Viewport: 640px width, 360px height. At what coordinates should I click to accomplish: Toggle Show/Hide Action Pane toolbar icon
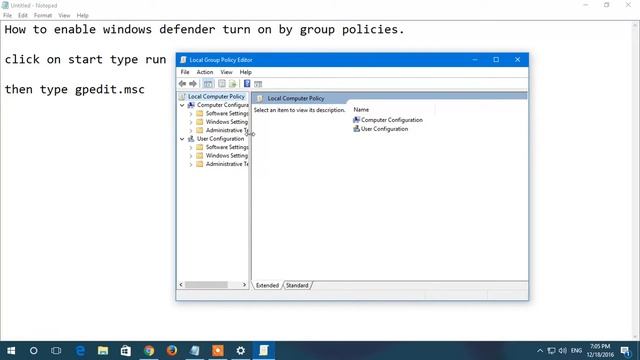click(258, 84)
